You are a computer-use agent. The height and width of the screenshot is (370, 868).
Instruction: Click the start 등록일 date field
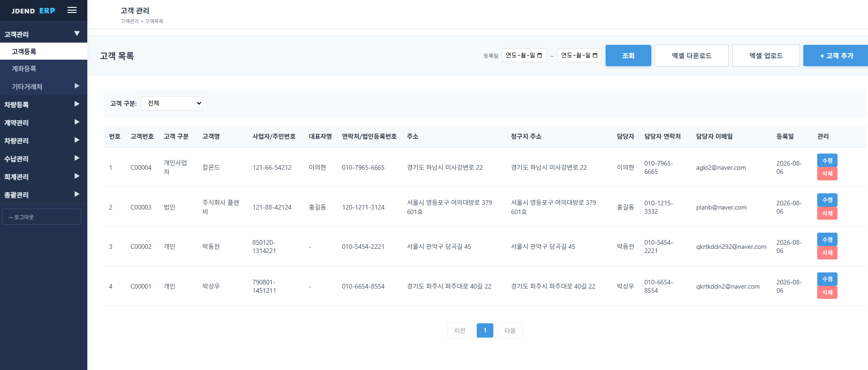click(524, 55)
